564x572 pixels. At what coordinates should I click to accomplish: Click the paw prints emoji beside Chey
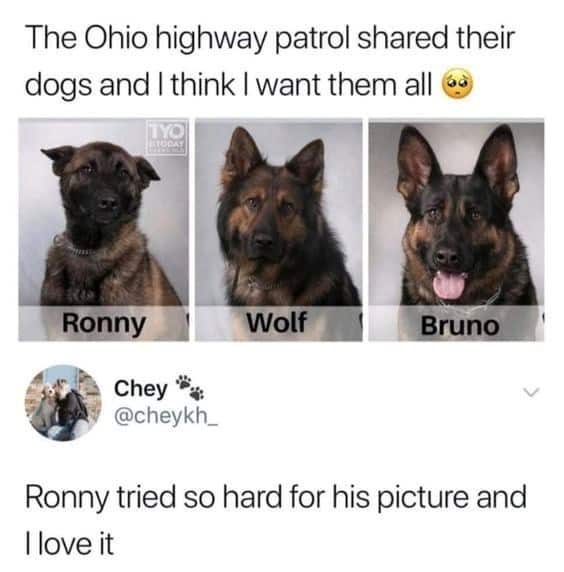point(190,387)
